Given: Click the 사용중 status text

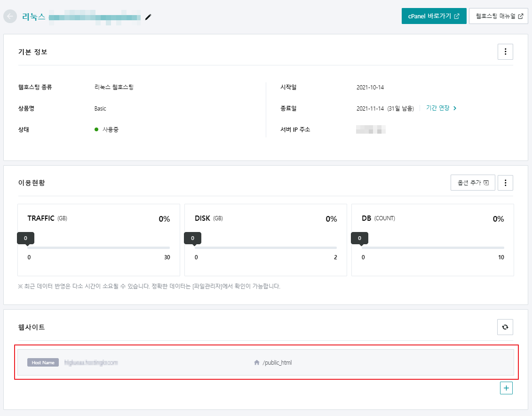Looking at the screenshot, I should pos(110,129).
